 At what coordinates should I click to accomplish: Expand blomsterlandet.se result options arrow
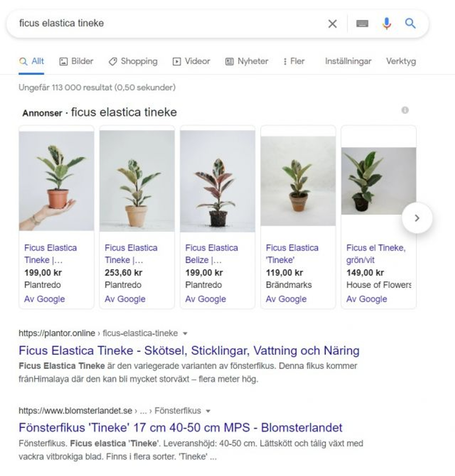[208, 411]
